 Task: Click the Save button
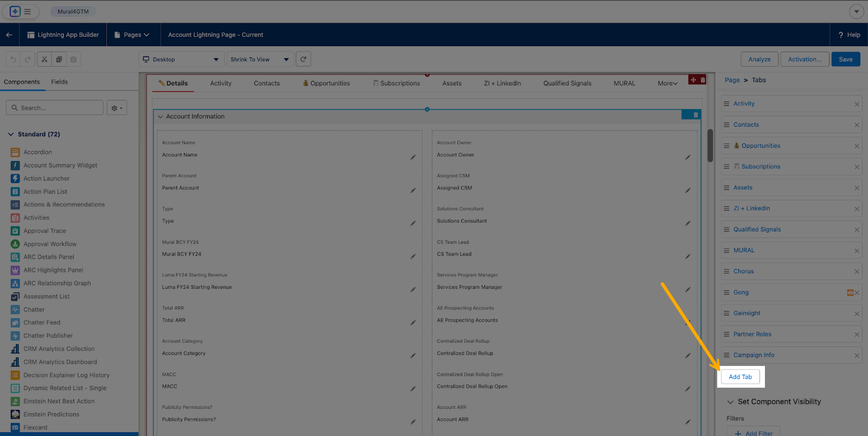pyautogui.click(x=846, y=59)
